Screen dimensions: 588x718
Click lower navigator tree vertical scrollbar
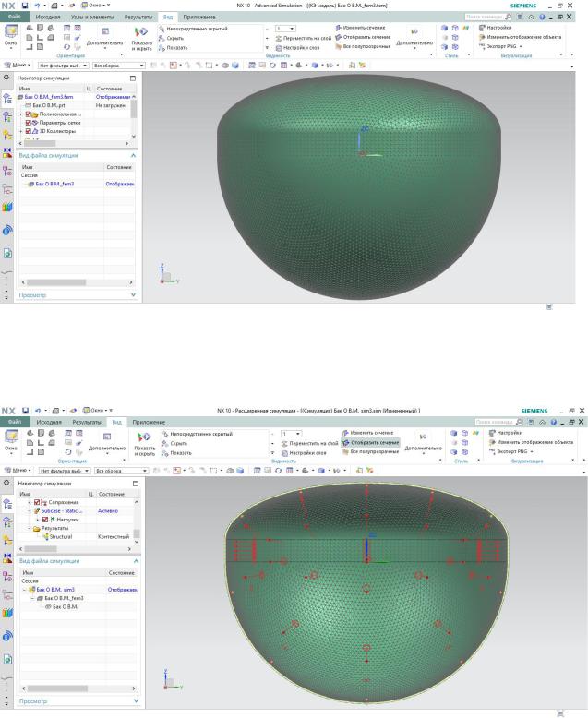137,533
